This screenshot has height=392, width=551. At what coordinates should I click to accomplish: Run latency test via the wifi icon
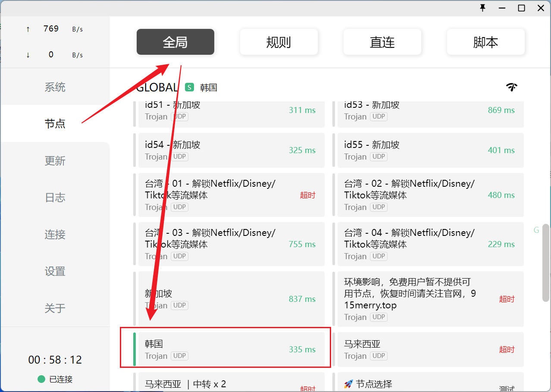(x=512, y=87)
